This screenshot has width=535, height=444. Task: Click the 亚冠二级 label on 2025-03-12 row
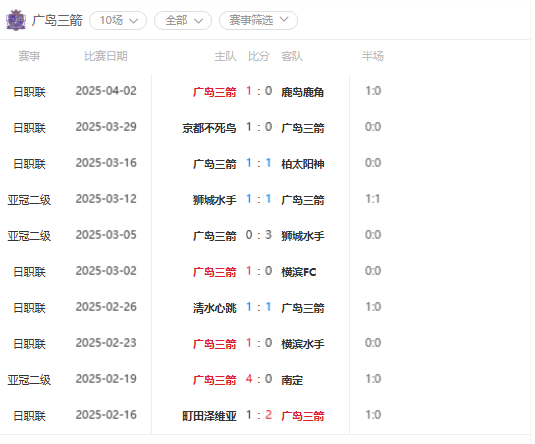(29, 200)
